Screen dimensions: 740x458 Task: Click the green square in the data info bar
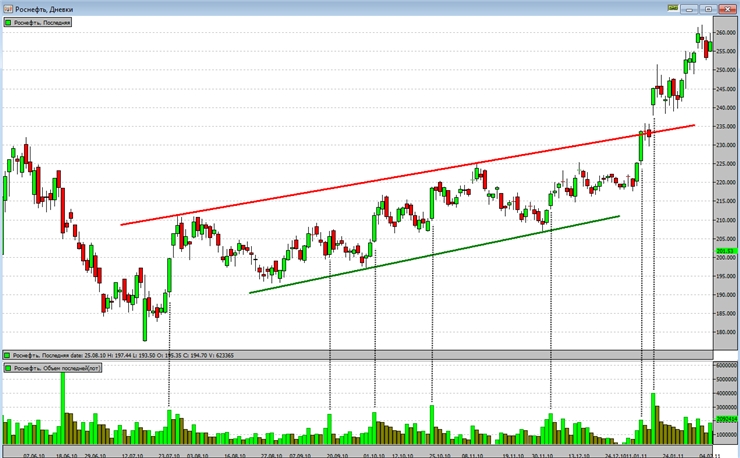(7, 355)
